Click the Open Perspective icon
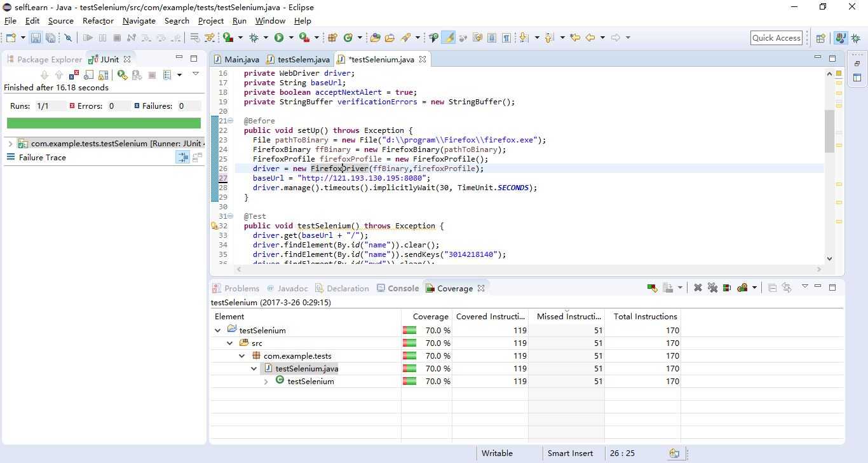 [820, 38]
